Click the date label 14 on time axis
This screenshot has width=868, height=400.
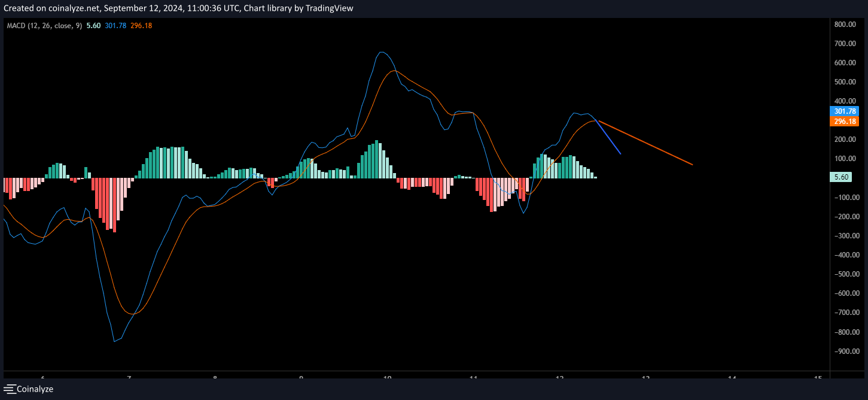click(732, 377)
